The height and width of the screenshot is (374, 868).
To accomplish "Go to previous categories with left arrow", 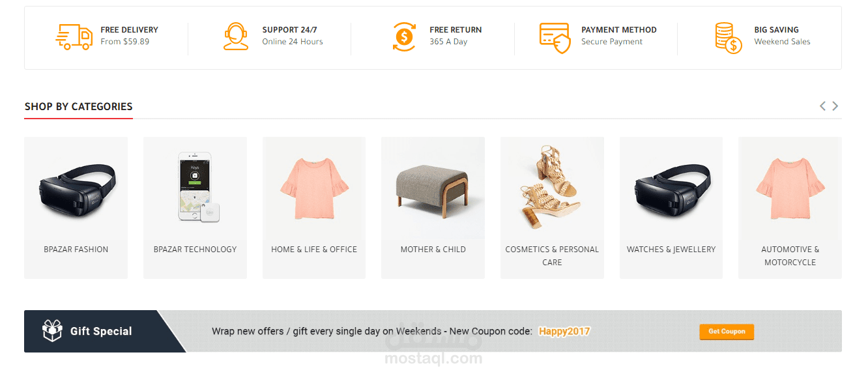I will click(822, 106).
